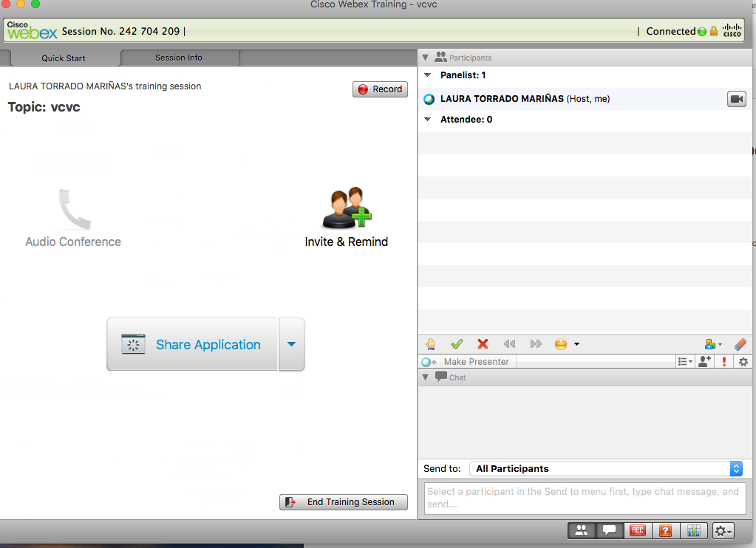Toggle the Participants panel button in bottom bar
The height and width of the screenshot is (548, 756).
pyautogui.click(x=582, y=530)
